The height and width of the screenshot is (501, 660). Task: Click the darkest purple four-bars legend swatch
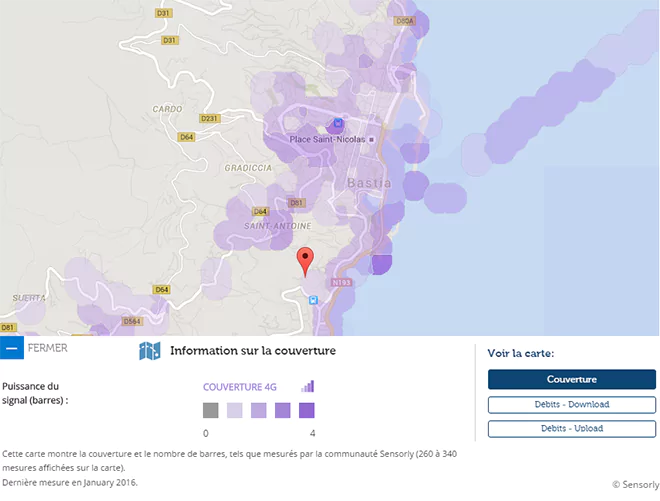[x=307, y=410]
